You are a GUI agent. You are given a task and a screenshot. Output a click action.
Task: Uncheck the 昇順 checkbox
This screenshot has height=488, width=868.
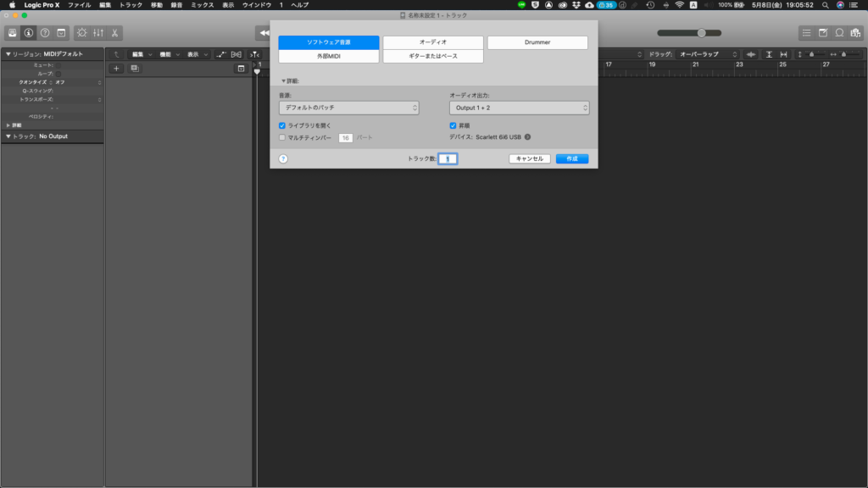click(x=453, y=125)
